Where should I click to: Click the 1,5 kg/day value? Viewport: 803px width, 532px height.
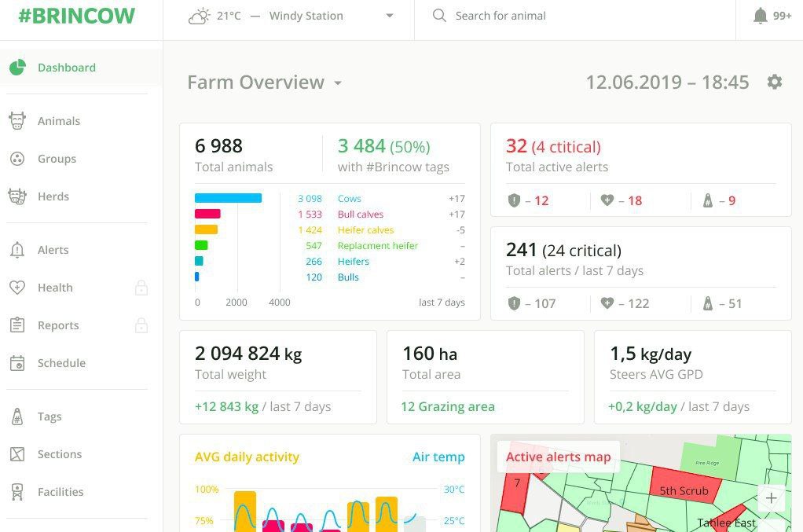tap(651, 354)
